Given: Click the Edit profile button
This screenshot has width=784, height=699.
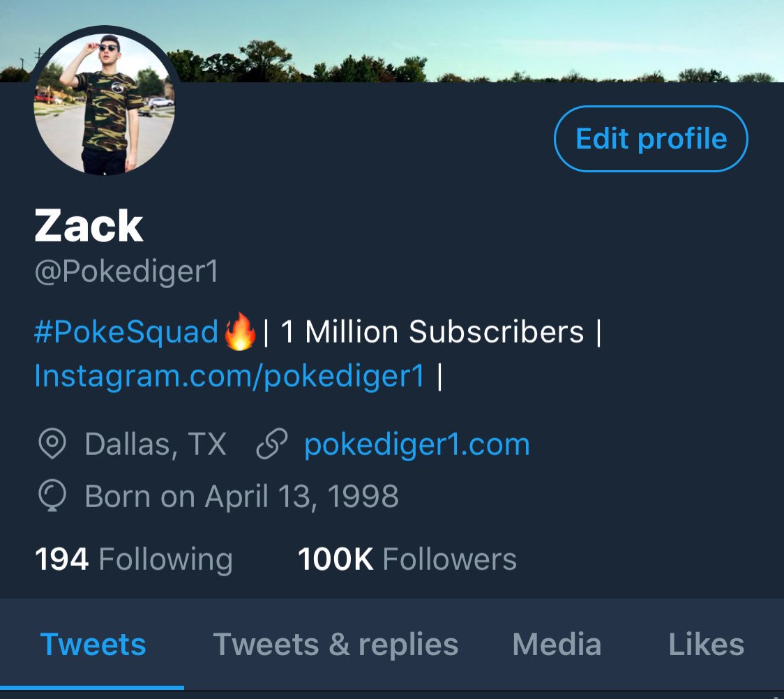Looking at the screenshot, I should (x=651, y=139).
